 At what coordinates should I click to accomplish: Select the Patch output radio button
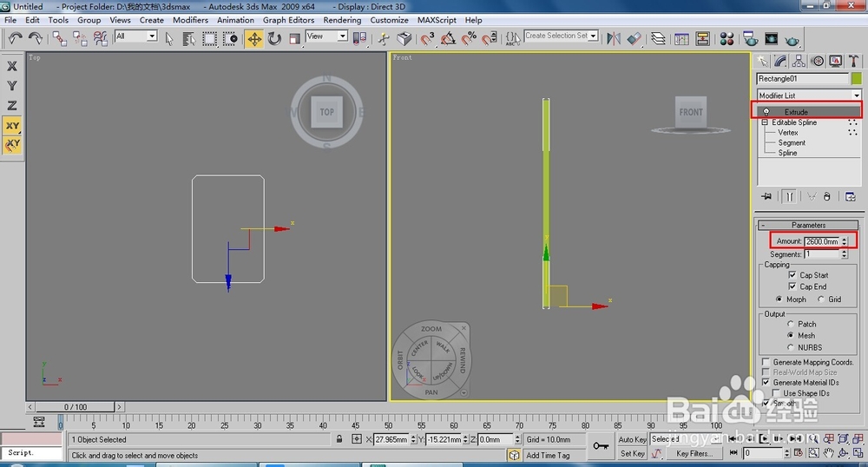[x=791, y=324]
